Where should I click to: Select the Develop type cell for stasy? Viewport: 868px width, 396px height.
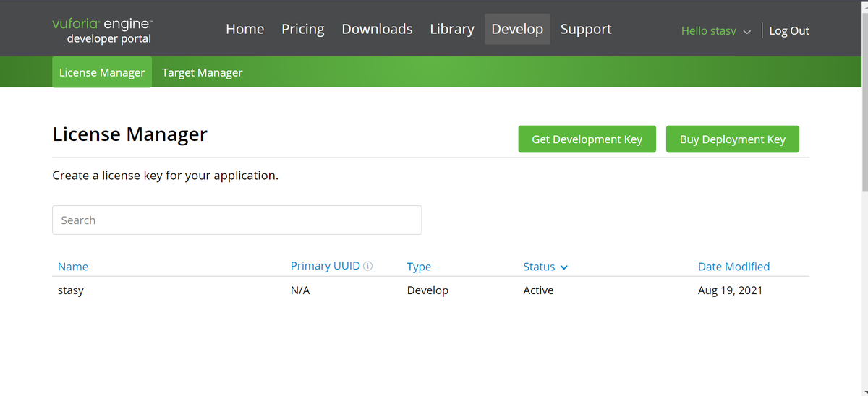pyautogui.click(x=427, y=290)
